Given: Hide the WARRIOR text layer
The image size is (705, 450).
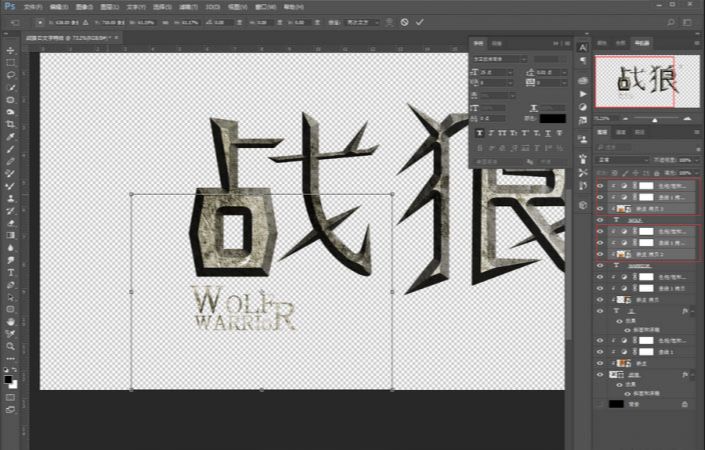Looking at the screenshot, I should tap(600, 266).
